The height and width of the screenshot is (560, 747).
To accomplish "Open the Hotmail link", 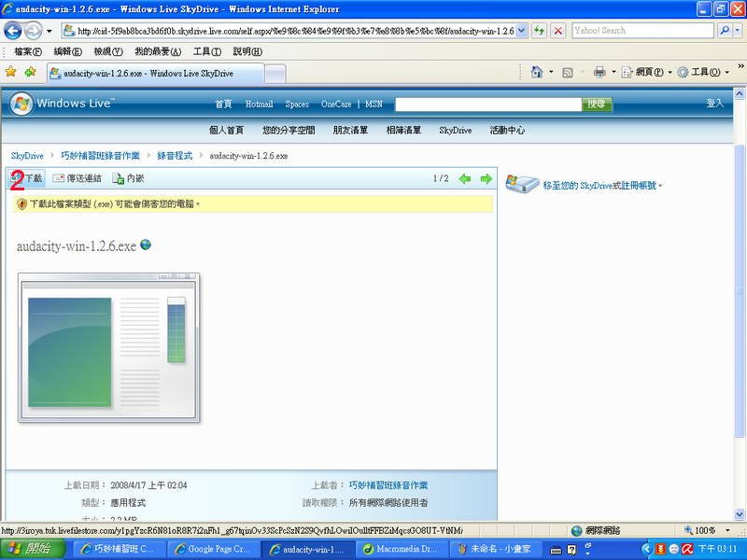I will (260, 104).
